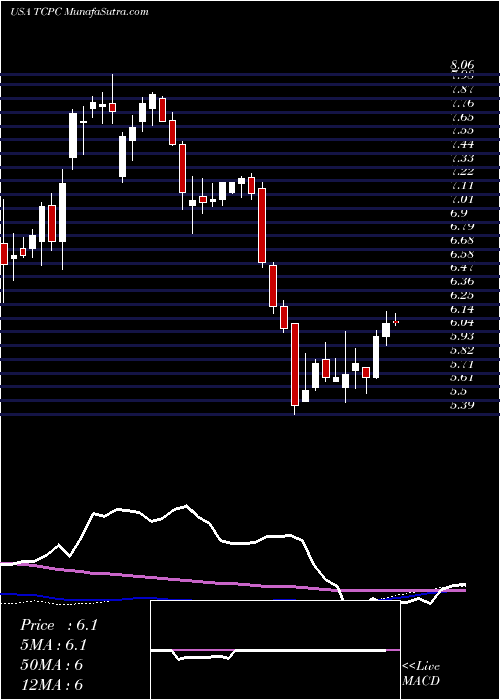The image size is (500, 700).
Task: Click the 7.01 price axis label
Action: (x=463, y=199)
